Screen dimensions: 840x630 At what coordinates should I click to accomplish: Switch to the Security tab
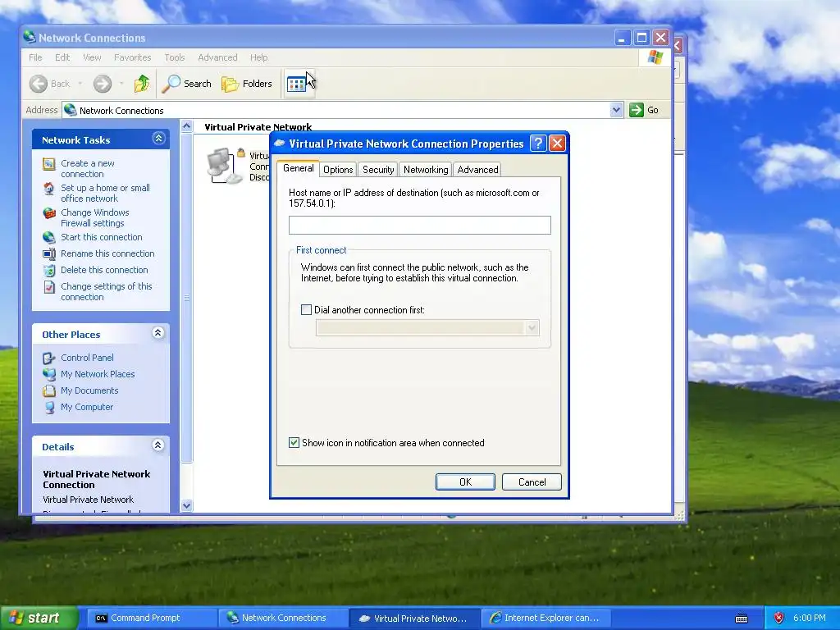click(x=378, y=170)
